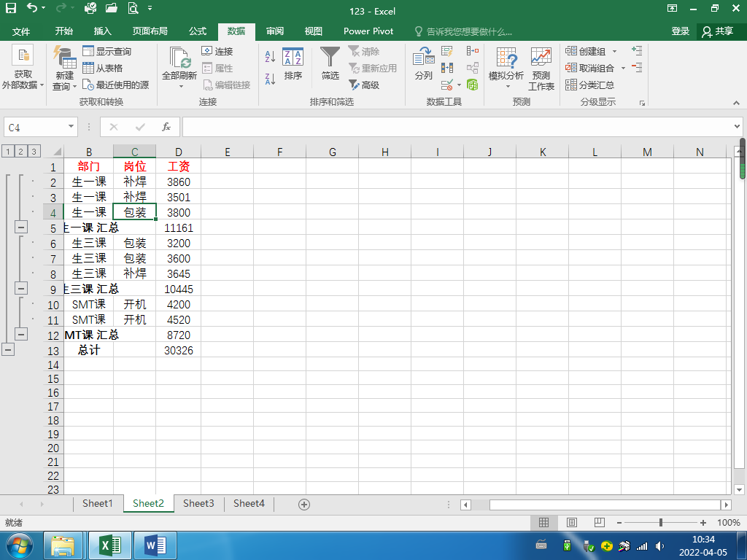Collapse the ribbon
This screenshot has width=747, height=560.
[x=736, y=102]
